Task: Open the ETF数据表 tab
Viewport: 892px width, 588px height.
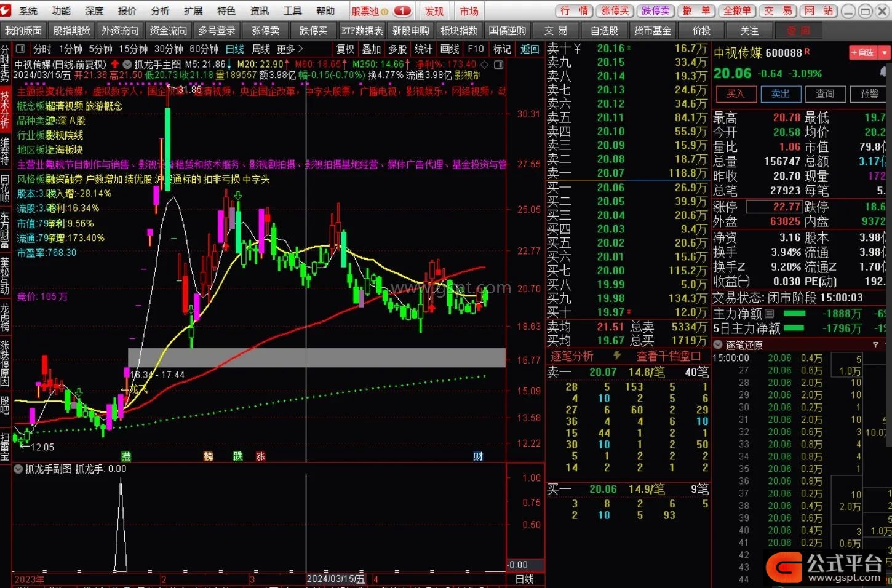Action: point(362,30)
